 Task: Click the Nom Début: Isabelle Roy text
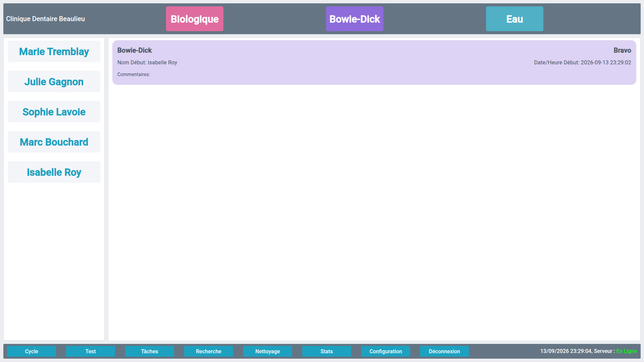pos(147,62)
